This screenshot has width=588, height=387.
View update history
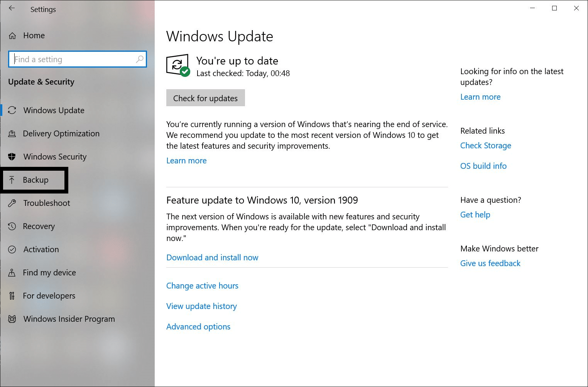point(201,306)
